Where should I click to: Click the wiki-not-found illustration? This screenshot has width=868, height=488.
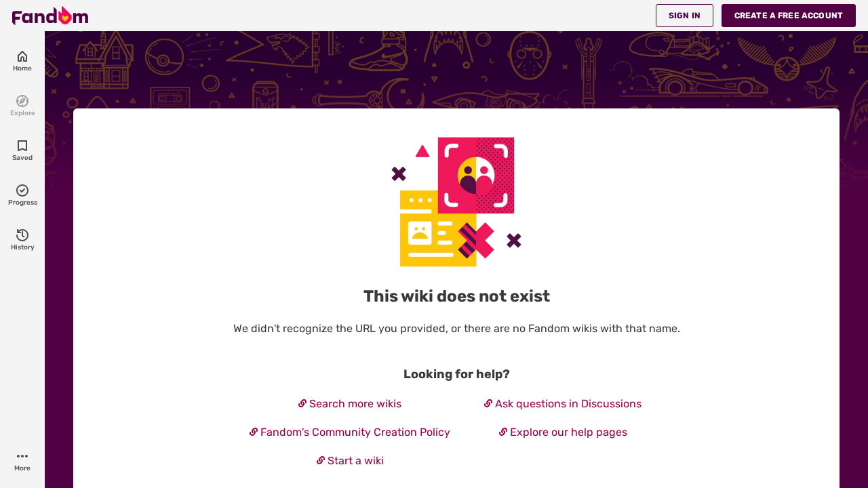[456, 202]
